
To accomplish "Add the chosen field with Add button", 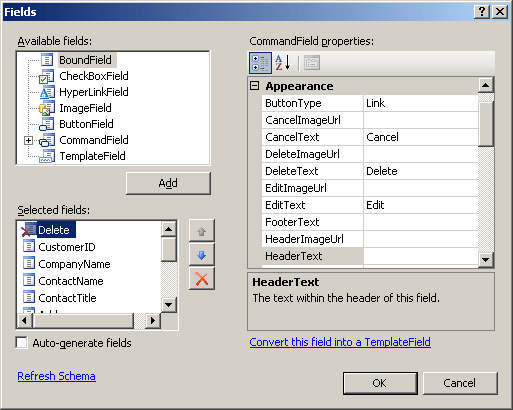I will pyautogui.click(x=168, y=183).
